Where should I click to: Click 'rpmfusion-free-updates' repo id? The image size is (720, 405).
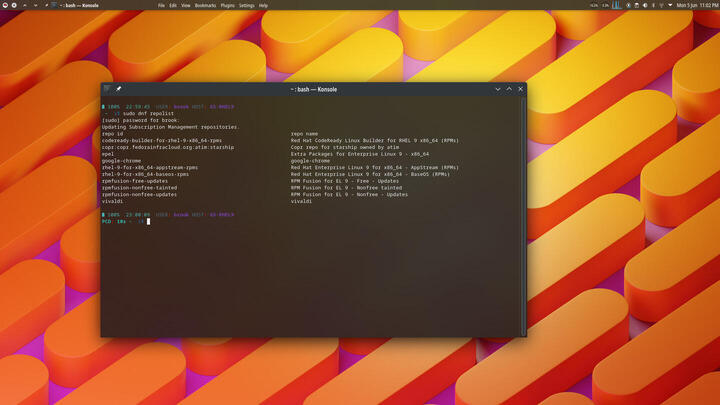click(135, 181)
